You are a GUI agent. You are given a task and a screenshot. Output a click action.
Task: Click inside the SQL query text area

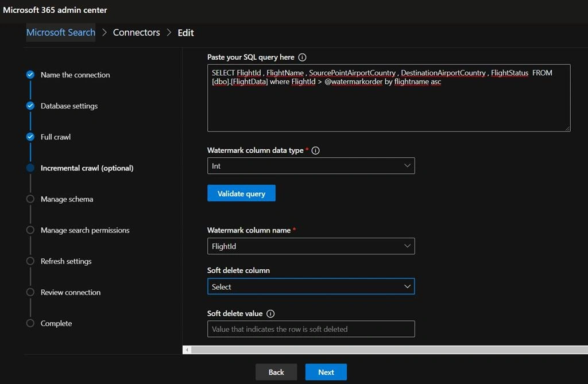(389, 98)
